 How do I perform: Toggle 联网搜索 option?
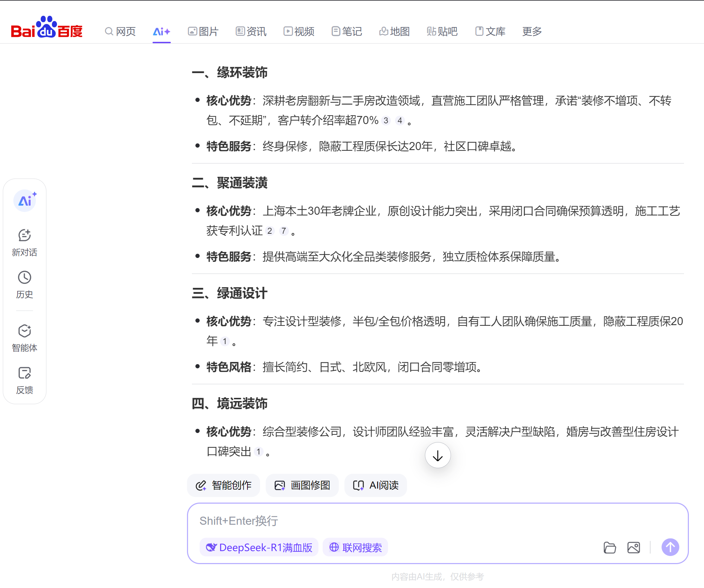point(355,548)
